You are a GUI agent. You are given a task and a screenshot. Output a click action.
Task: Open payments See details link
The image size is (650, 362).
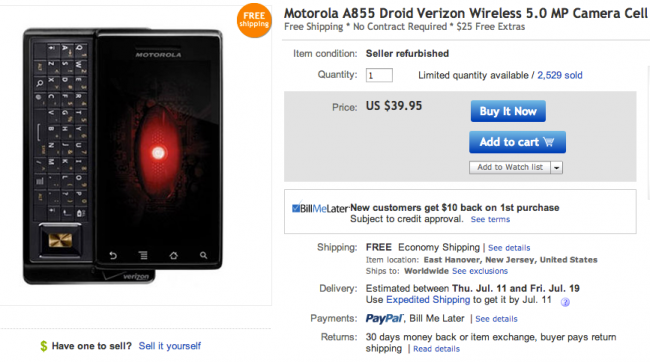(496, 319)
